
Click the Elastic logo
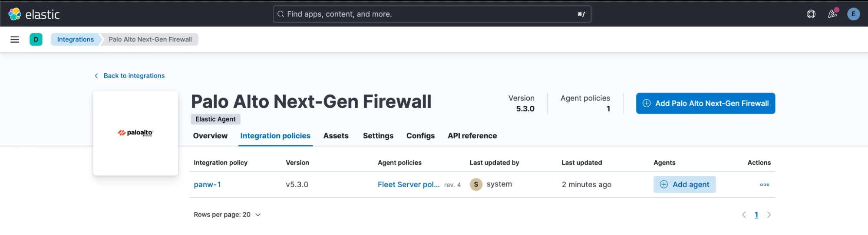click(34, 14)
